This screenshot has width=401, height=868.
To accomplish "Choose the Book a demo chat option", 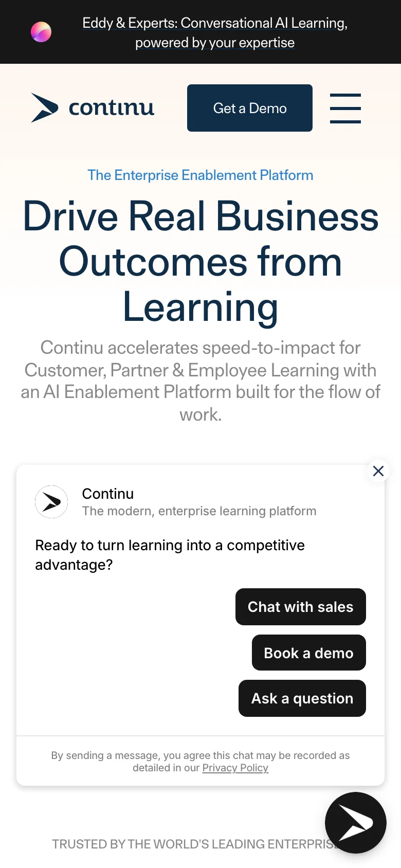I will [308, 653].
